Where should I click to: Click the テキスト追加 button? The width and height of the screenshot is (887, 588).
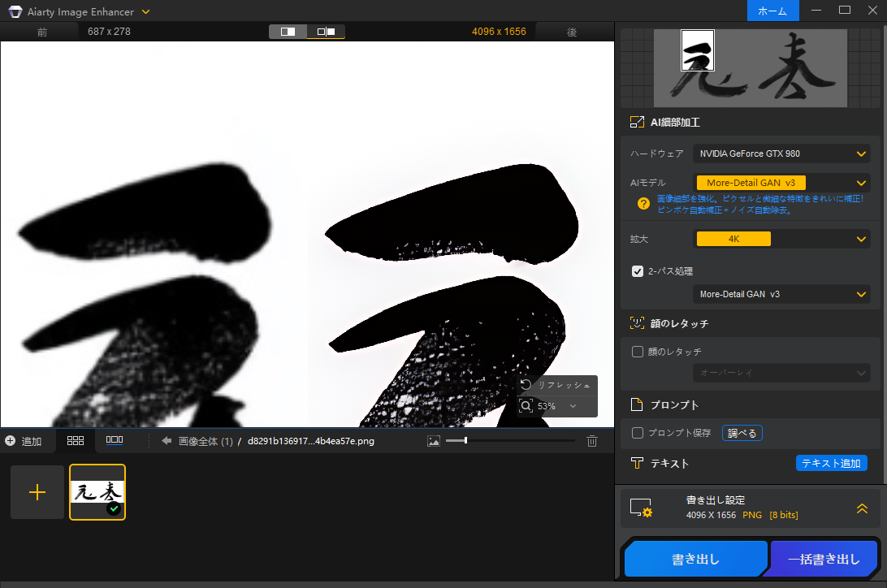(831, 463)
